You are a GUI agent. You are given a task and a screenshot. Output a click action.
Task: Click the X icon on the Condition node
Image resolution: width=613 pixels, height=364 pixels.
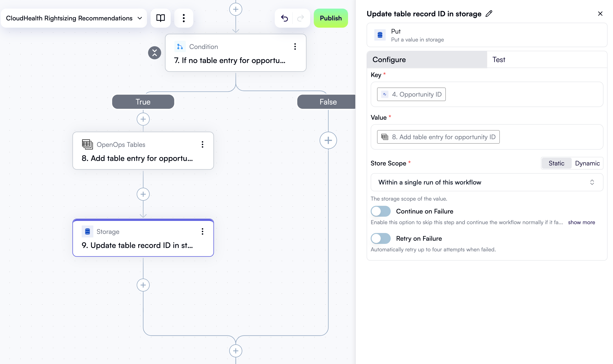[155, 53]
